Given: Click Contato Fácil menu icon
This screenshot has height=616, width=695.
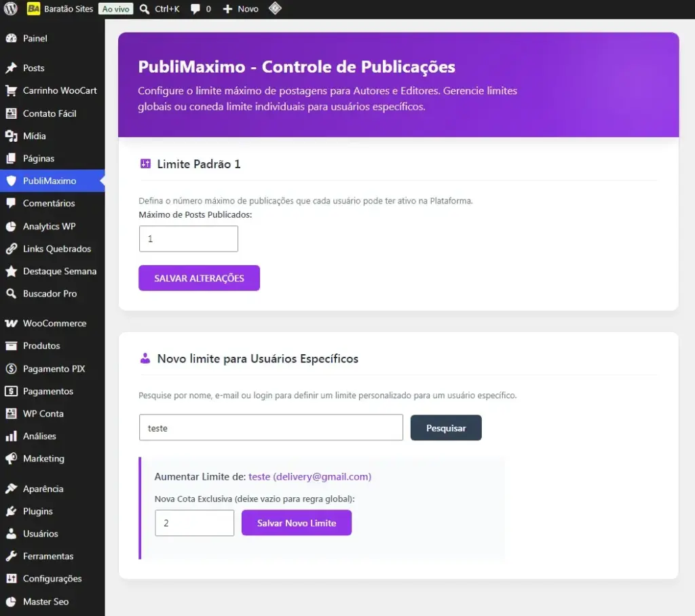Looking at the screenshot, I should tap(11, 113).
